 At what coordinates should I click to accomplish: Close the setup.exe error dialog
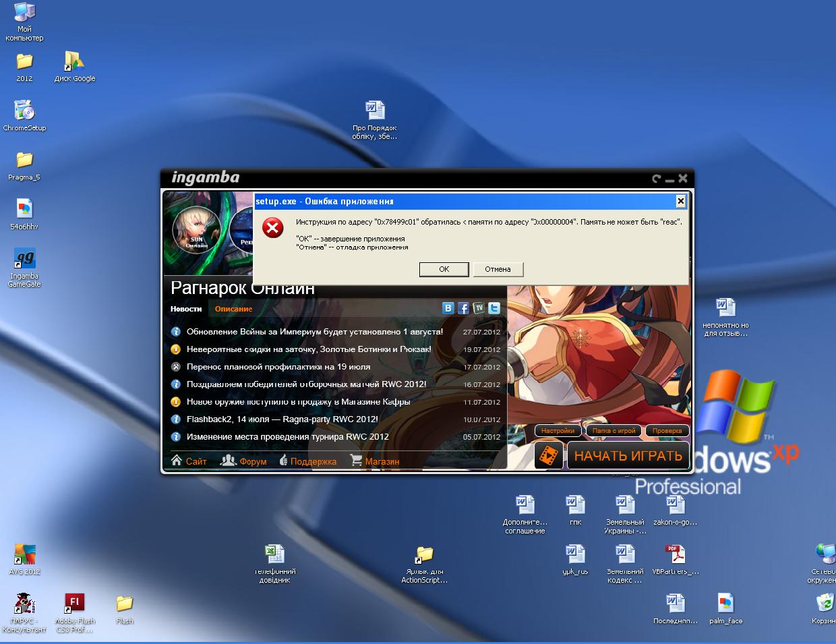point(680,201)
